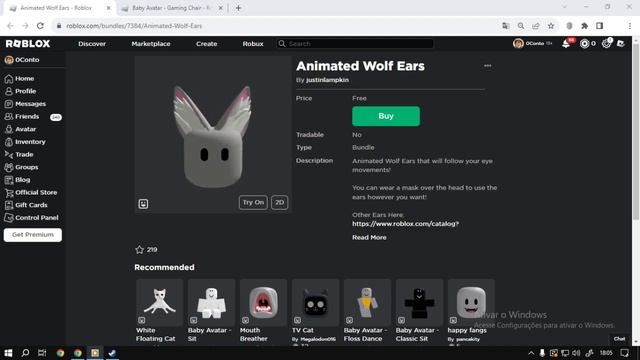Reload the page
This screenshot has height=360, width=640.
[40, 26]
